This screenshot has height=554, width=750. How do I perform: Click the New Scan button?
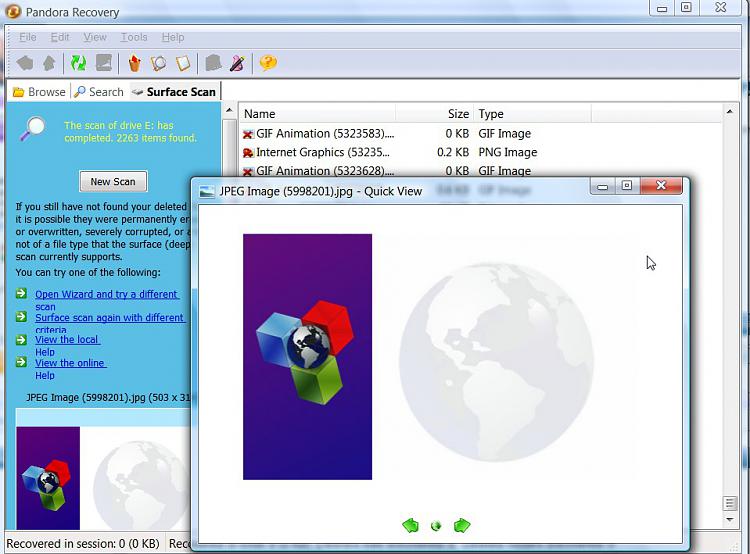(113, 182)
